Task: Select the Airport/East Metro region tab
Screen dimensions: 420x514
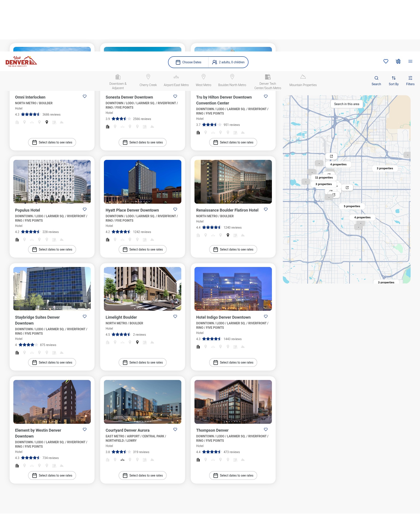Action: 176,80
